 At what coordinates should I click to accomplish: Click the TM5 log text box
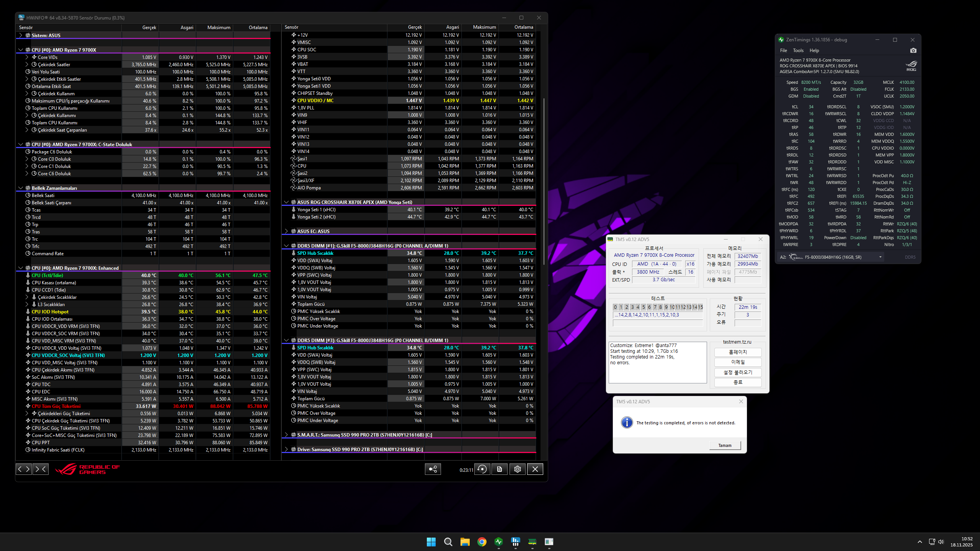(x=658, y=362)
